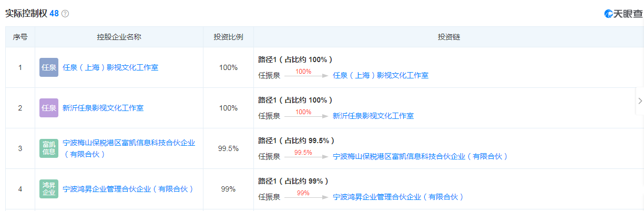
Task: Click the blue 任泉 logo in row 1
Action: point(49,67)
